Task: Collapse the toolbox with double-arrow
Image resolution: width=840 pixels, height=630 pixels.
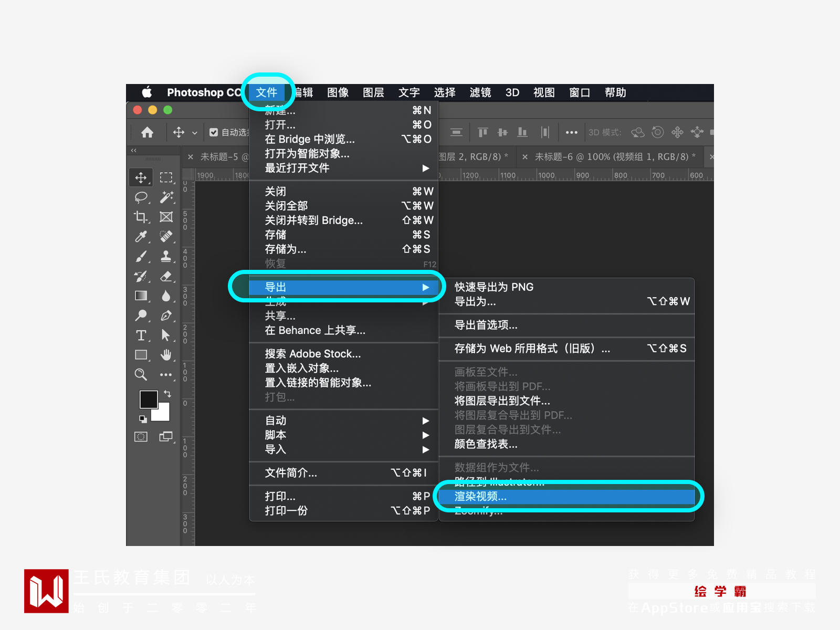Action: coord(134,150)
